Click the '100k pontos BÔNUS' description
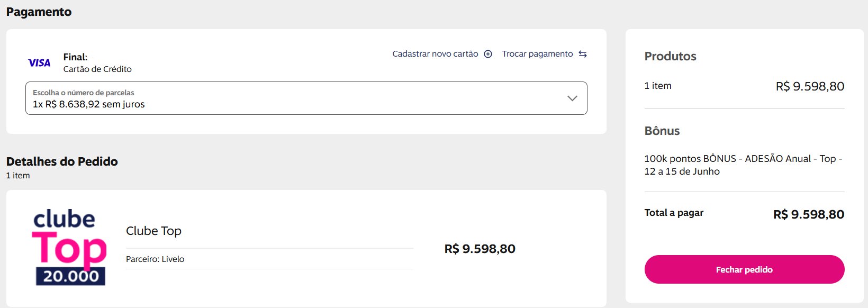Image resolution: width=868 pixels, height=308 pixels. (743, 165)
